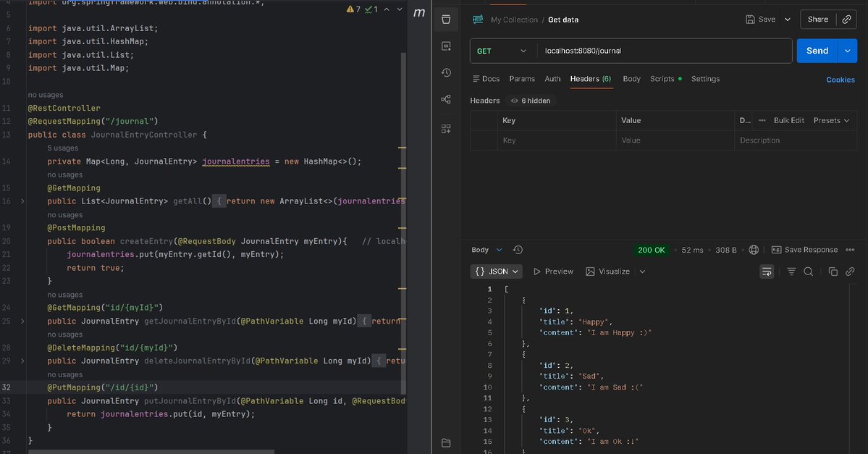Click the warnings indicator showing 7
868x454 pixels.
point(353,9)
